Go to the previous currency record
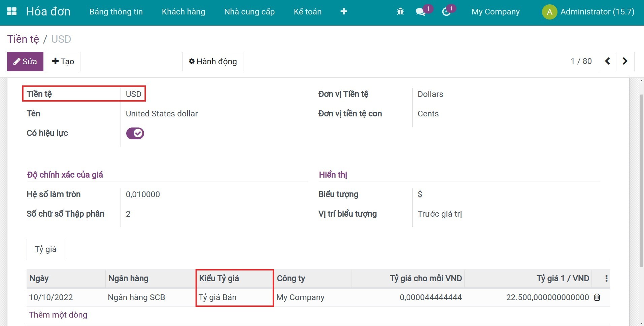Screen dimensions: 644x326 608,61
